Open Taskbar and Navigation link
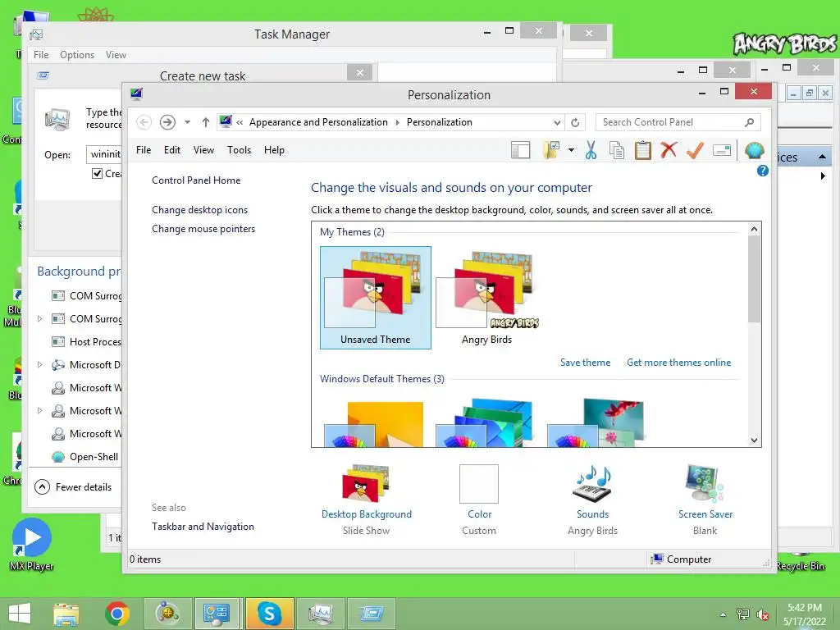840x630 pixels. [x=203, y=527]
